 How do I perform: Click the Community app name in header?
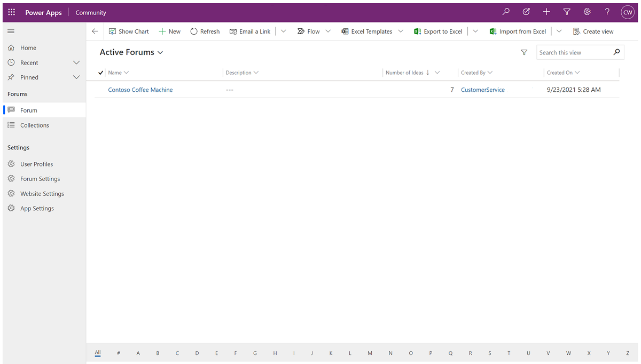(91, 12)
